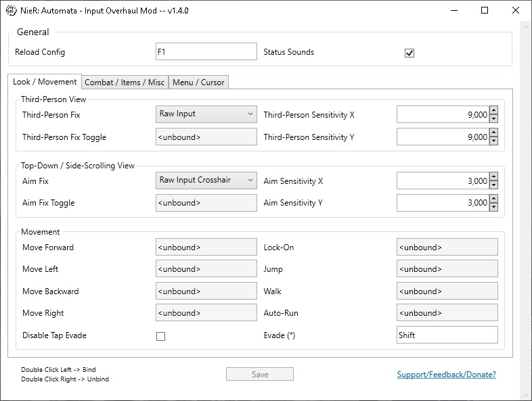Increase Third-Person Sensitivity X with up arrow
Viewport: 532px width, 401px height.
(493, 110)
